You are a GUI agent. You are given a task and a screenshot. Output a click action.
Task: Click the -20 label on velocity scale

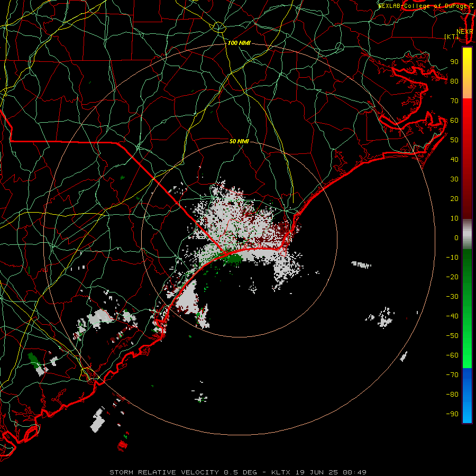[x=452, y=277]
